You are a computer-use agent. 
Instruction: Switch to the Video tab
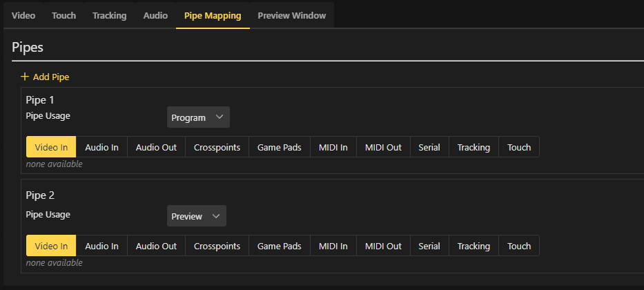pyautogui.click(x=23, y=15)
